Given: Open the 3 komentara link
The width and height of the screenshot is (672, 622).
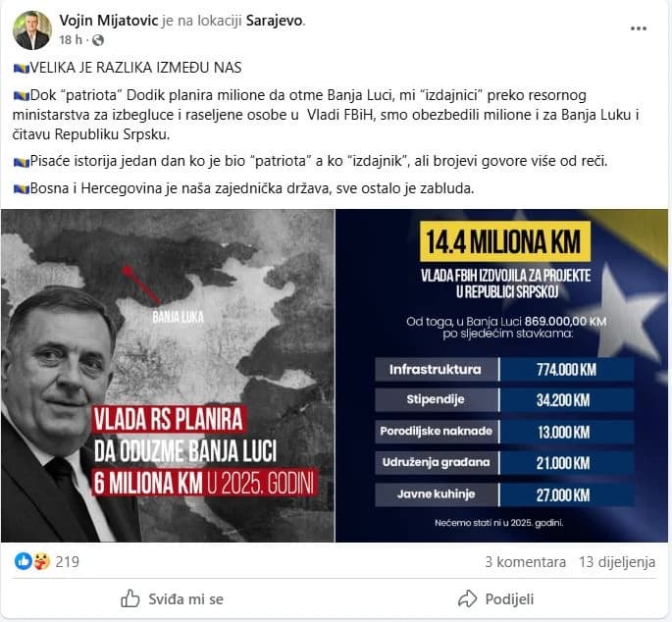Looking at the screenshot, I should 526,561.
